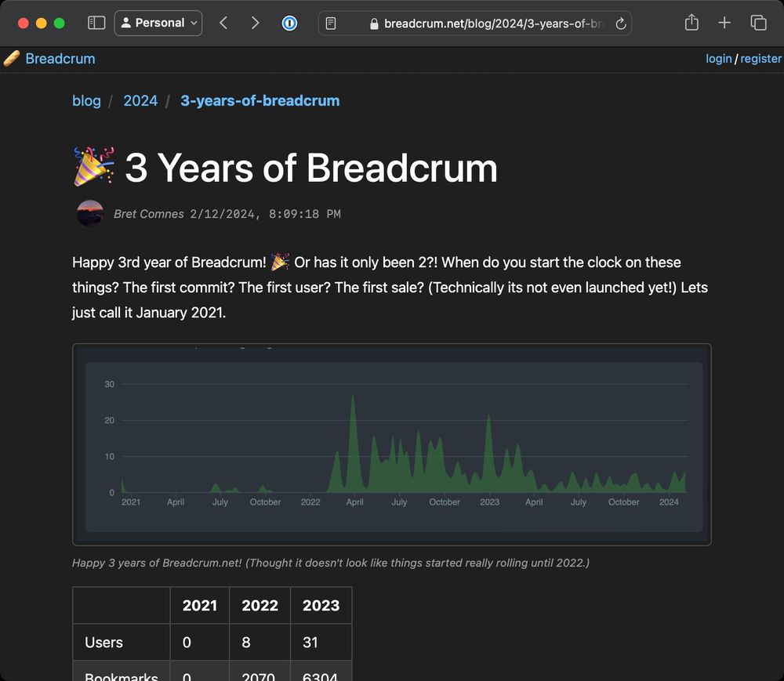Click the Breadcrum bread logo icon
This screenshot has height=681, width=784.
12,59
